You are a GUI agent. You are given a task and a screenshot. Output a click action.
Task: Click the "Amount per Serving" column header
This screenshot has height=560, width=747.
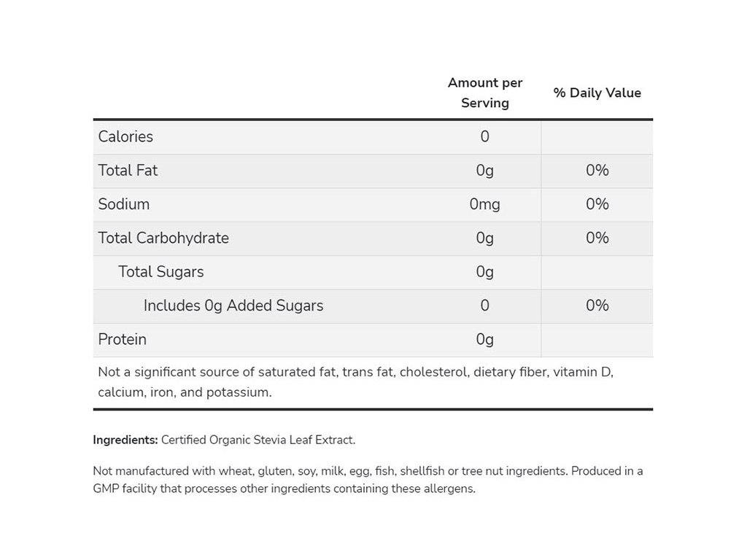[x=485, y=93]
